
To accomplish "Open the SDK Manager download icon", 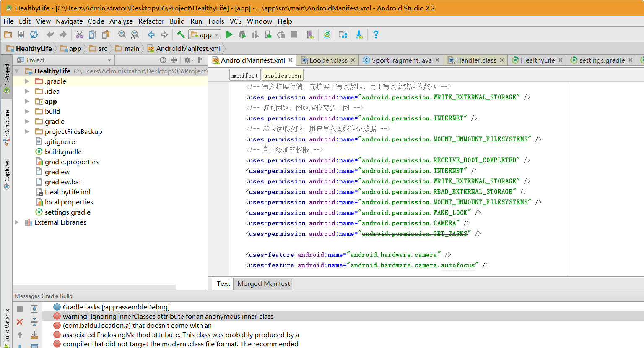I will click(359, 34).
